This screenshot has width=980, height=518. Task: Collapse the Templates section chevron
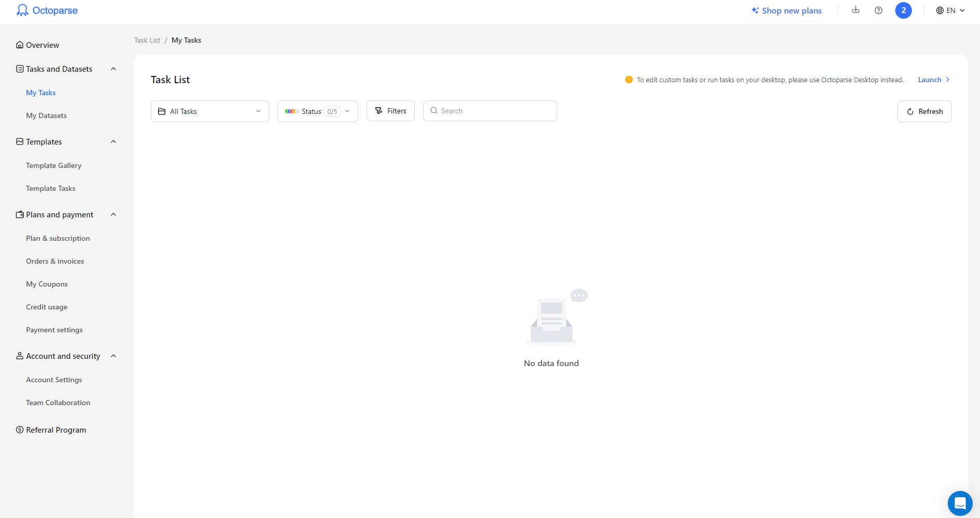pos(113,141)
